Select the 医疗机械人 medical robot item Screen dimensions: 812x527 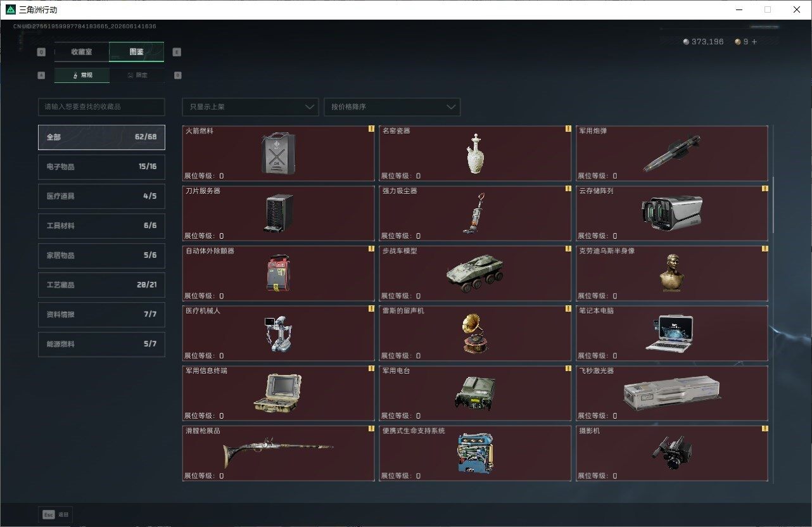[279, 333]
